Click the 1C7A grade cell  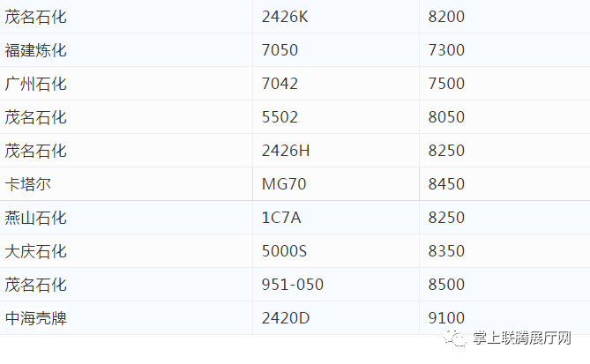(336, 218)
